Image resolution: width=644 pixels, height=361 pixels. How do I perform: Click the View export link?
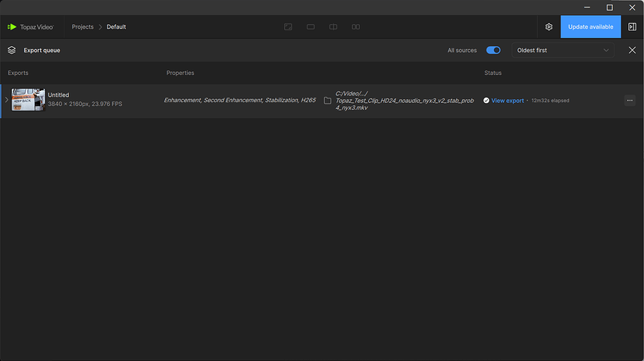(x=507, y=100)
